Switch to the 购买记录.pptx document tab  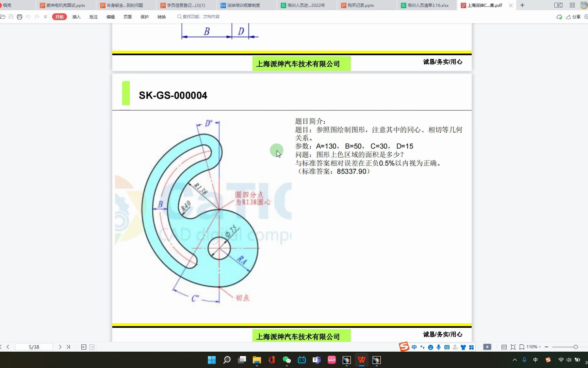pyautogui.click(x=361, y=5)
